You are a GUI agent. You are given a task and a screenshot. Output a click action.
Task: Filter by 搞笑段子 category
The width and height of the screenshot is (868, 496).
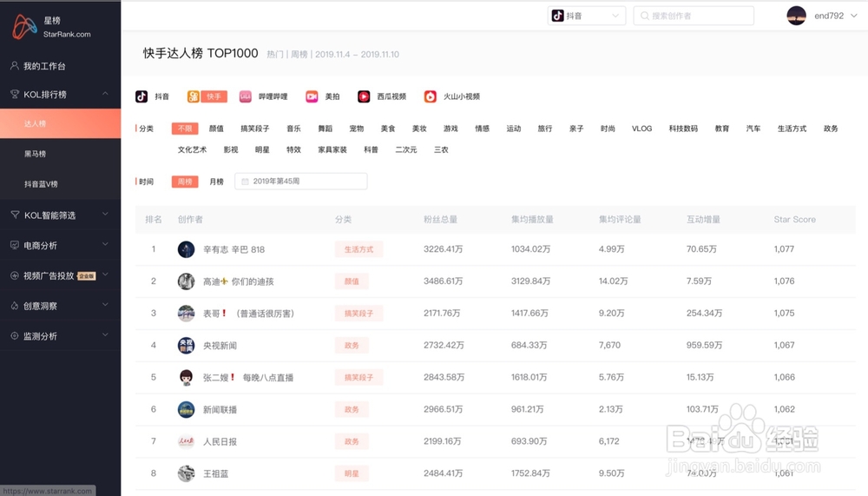254,129
